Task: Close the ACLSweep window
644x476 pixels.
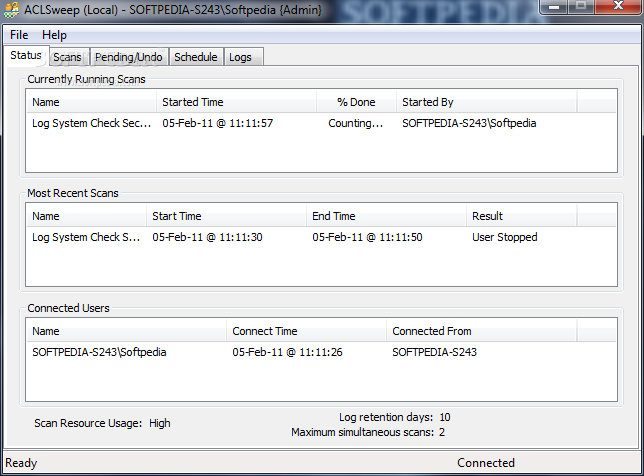Action: pos(618,6)
